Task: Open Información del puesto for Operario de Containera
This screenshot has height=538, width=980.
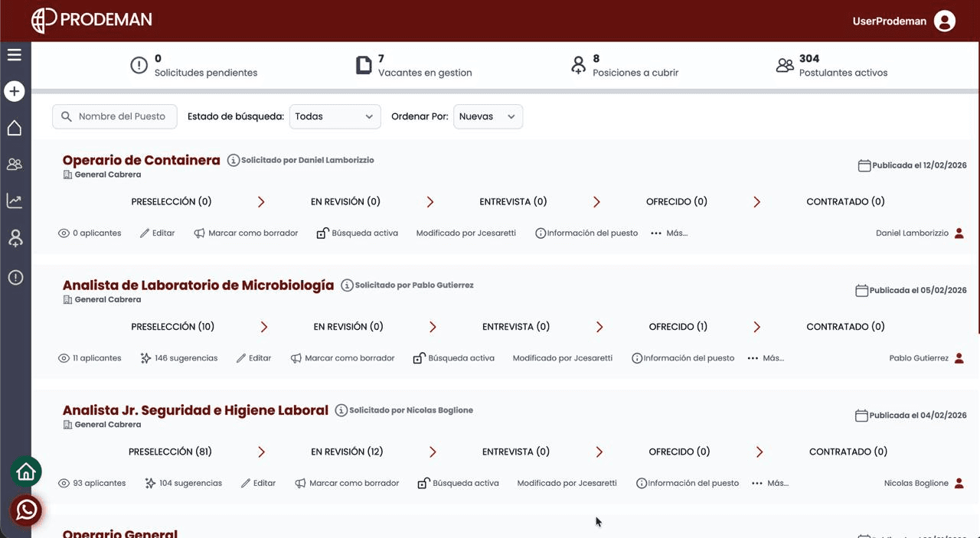Action: 586,233
